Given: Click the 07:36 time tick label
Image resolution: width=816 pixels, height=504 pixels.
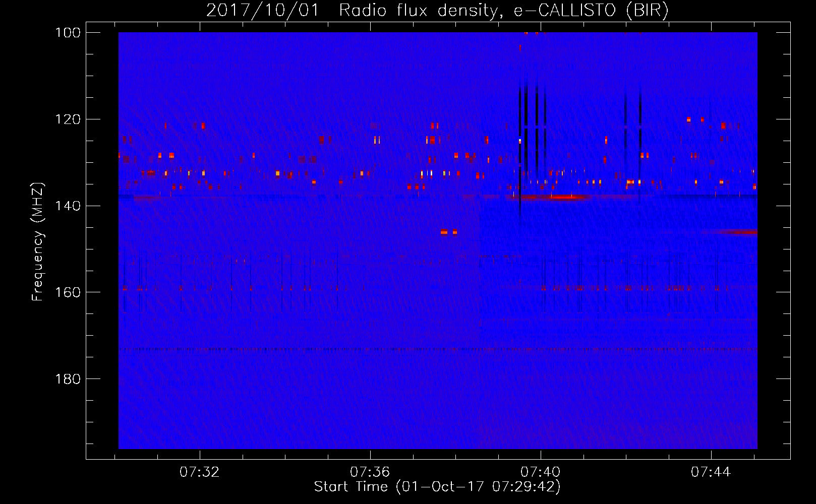Looking at the screenshot, I should click(370, 472).
